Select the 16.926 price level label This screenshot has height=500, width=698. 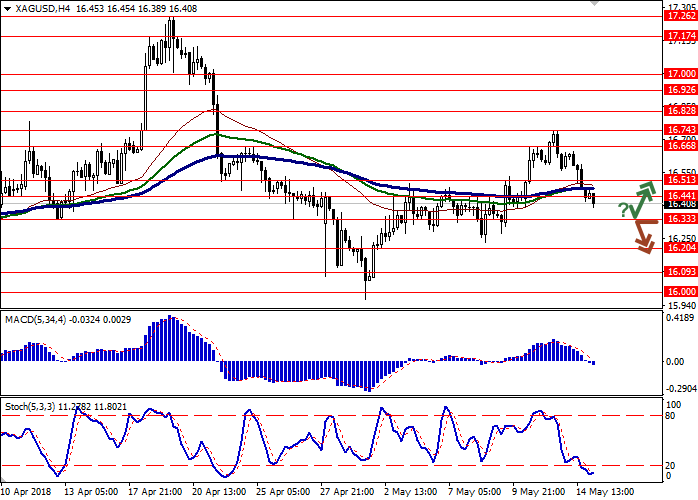point(682,90)
